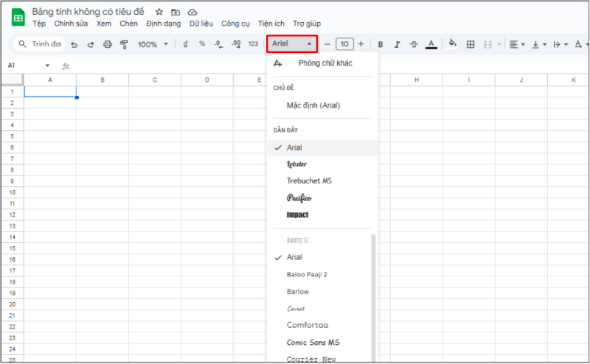This screenshot has width=590, height=364.
Task: Click font list scrollbar
Action: point(374,297)
